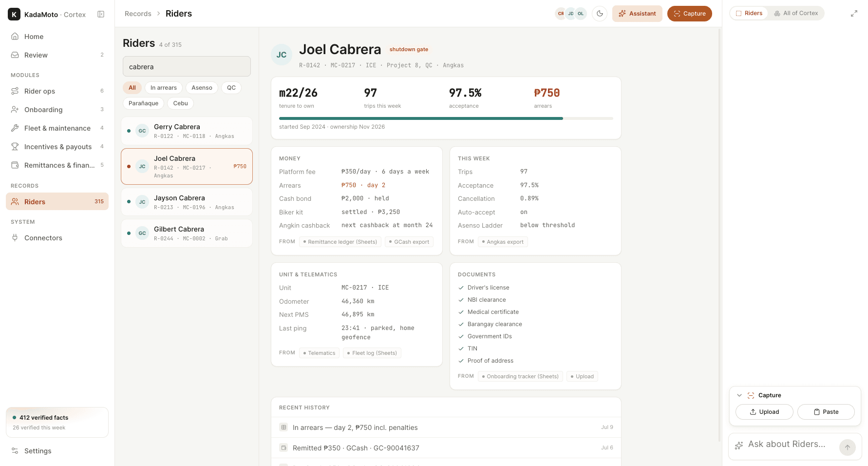Open GCash export source chip

(409, 242)
